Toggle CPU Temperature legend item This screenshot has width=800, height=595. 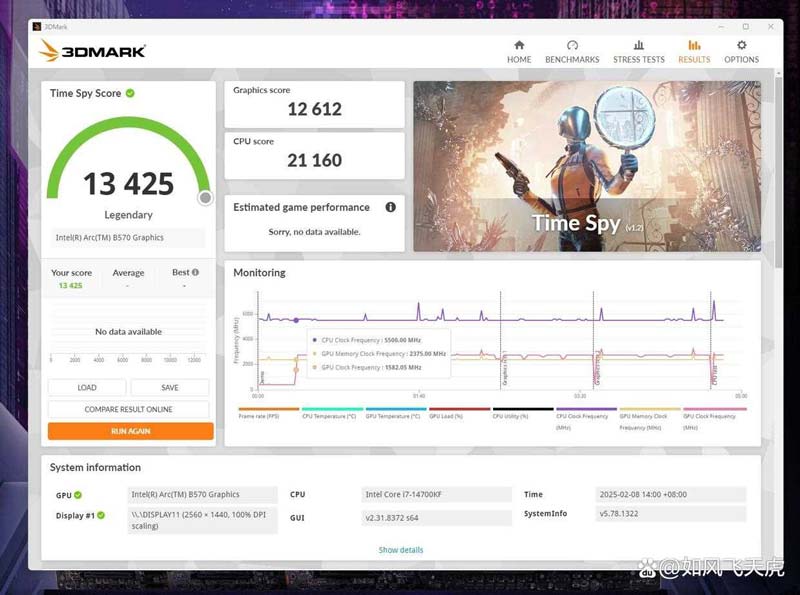pyautogui.click(x=332, y=413)
